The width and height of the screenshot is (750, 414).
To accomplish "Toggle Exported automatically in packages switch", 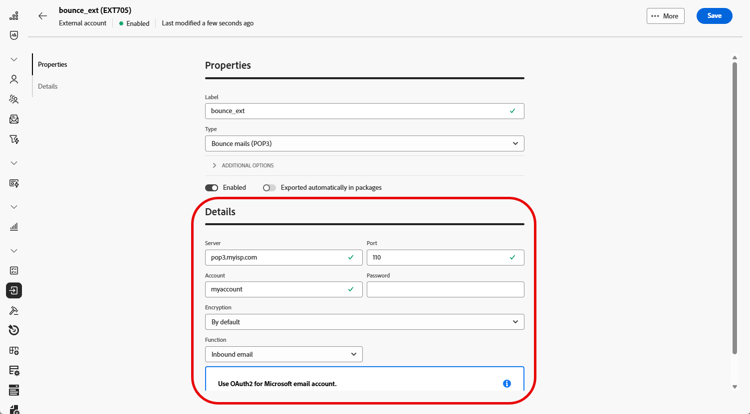I will point(269,187).
